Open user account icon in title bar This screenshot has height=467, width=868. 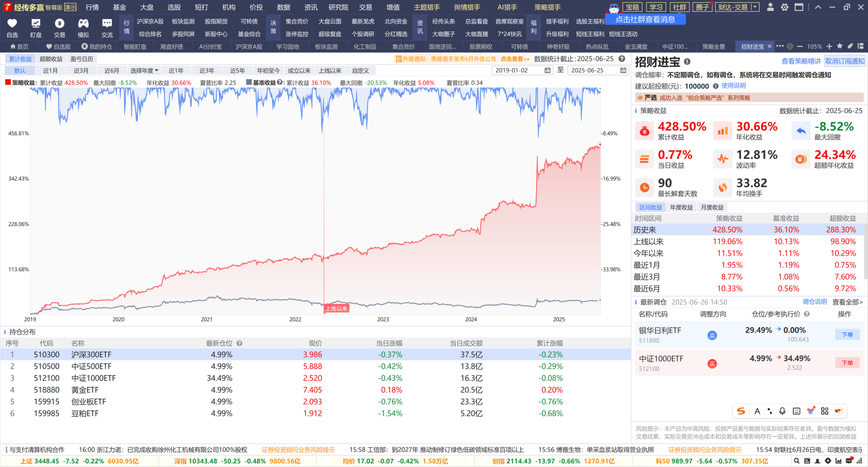tap(770, 7)
